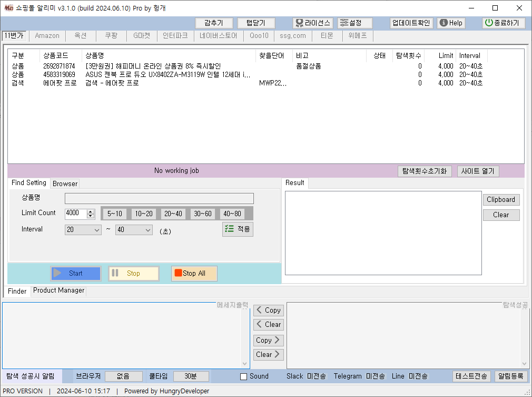Viewport: 532px width, 397px height.
Task: Choose the 5~10 interval preset
Action: (x=115, y=214)
